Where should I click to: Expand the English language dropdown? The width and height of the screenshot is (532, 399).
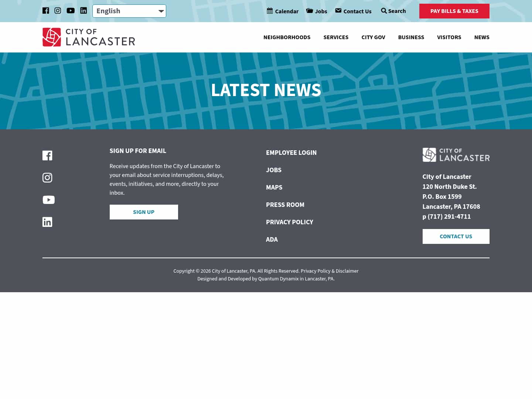[x=129, y=11]
